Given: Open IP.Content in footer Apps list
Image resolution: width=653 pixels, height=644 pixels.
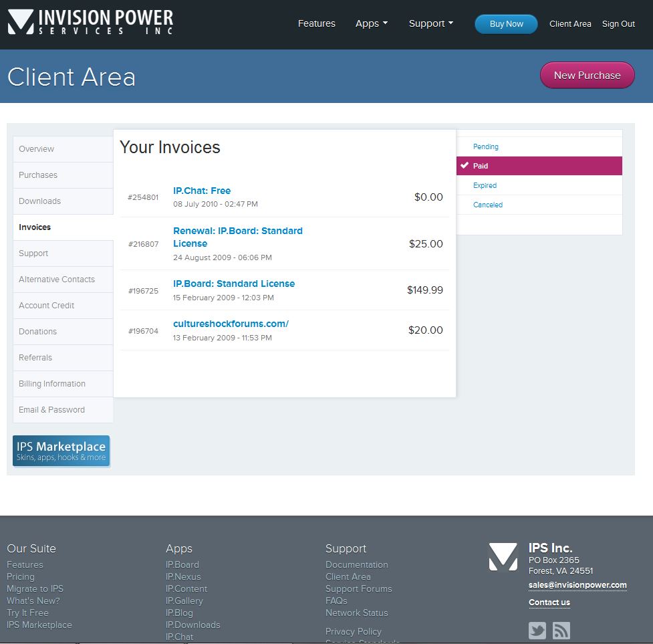Looking at the screenshot, I should click(186, 588).
